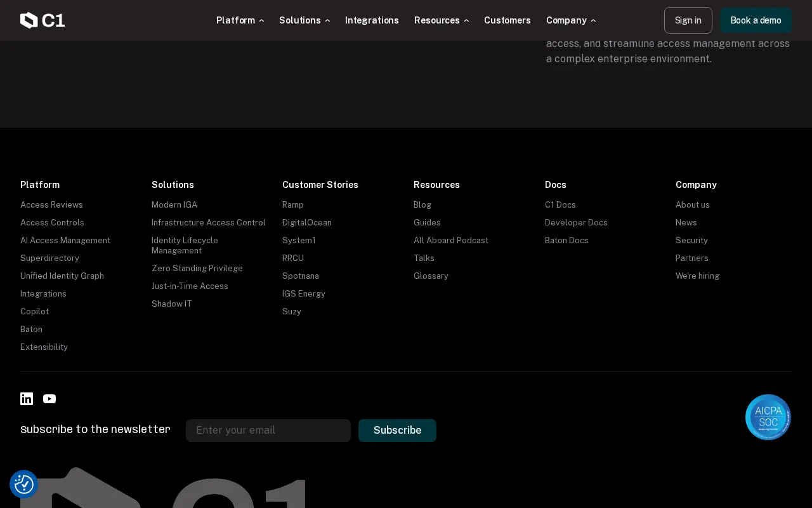Open Spotnana customer story
Screen dimensions: 812x508
(301, 276)
